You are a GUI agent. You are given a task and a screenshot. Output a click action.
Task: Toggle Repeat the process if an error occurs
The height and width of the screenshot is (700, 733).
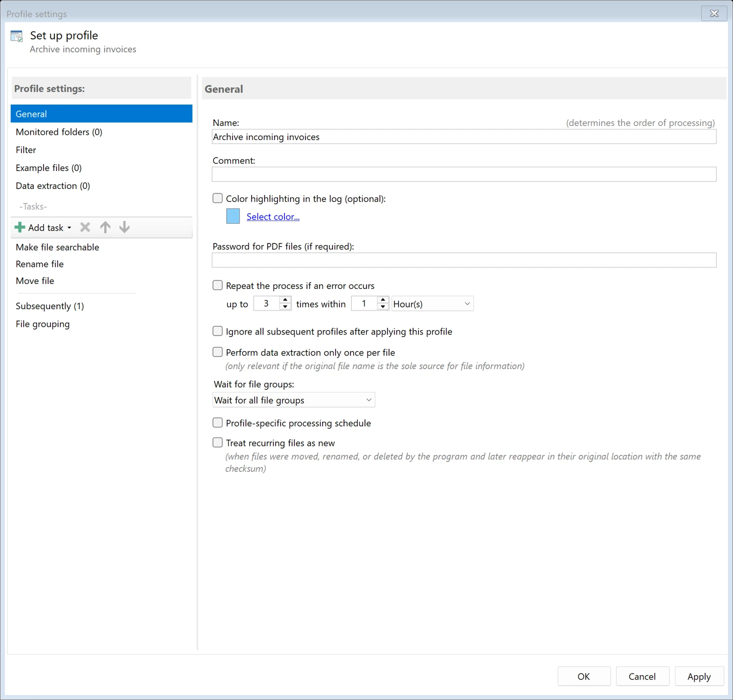[217, 285]
